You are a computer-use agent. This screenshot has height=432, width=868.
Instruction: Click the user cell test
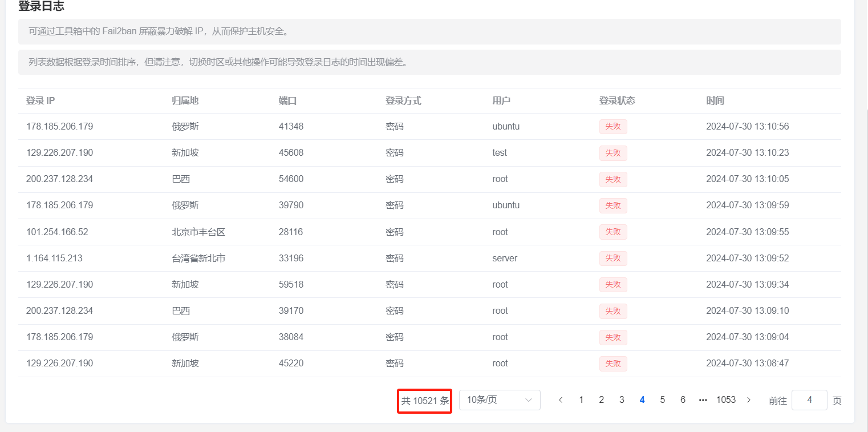tap(500, 153)
